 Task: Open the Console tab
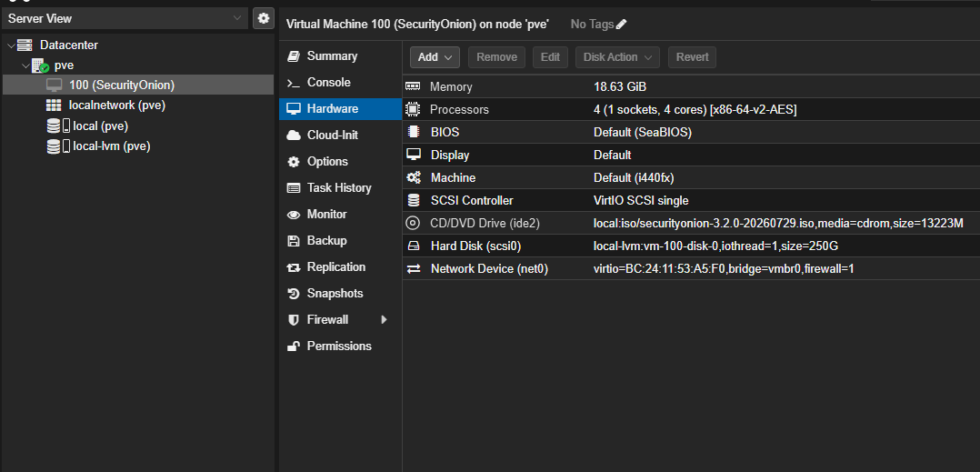(x=341, y=83)
